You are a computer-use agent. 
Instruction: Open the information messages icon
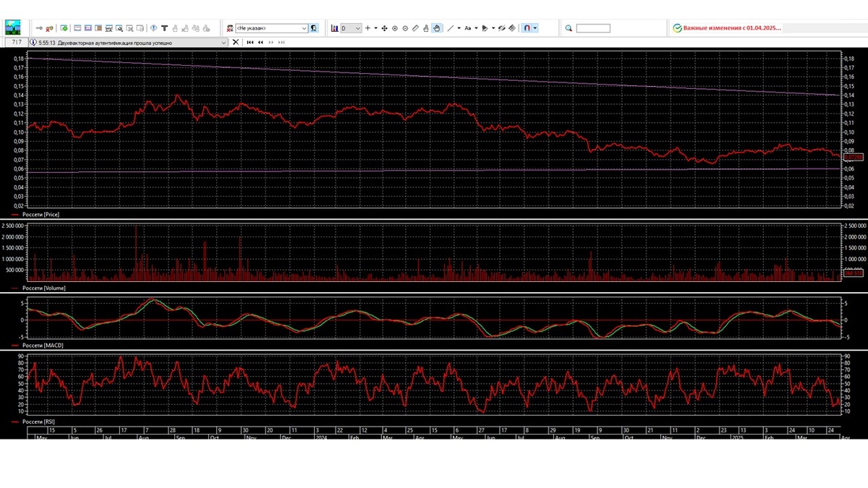tap(153, 28)
